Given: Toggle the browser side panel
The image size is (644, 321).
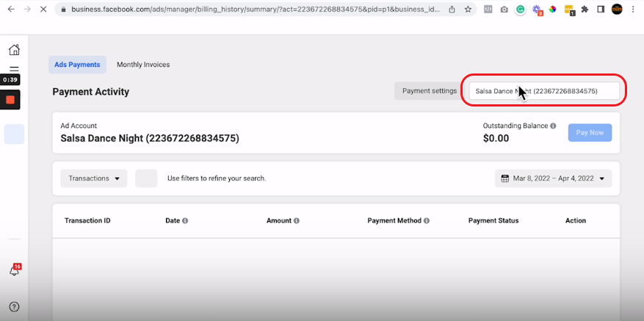Looking at the screenshot, I should tap(601, 10).
